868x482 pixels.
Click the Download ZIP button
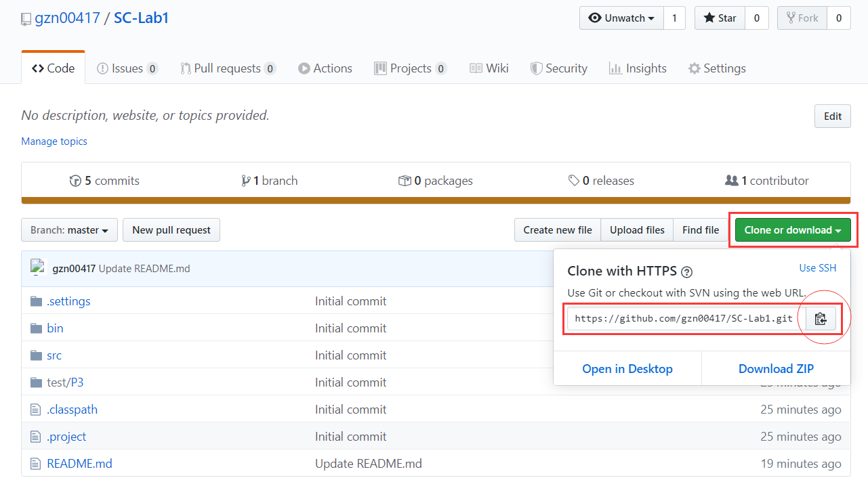tap(776, 368)
